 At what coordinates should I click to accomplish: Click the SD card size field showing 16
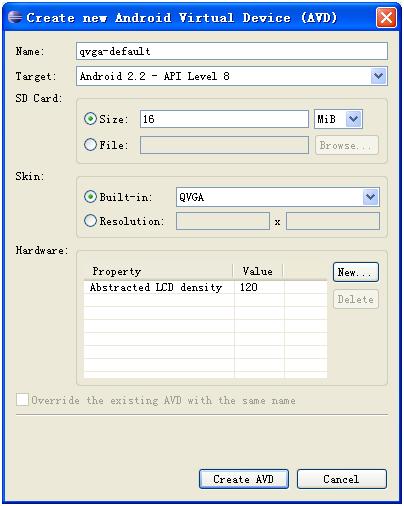click(x=224, y=119)
